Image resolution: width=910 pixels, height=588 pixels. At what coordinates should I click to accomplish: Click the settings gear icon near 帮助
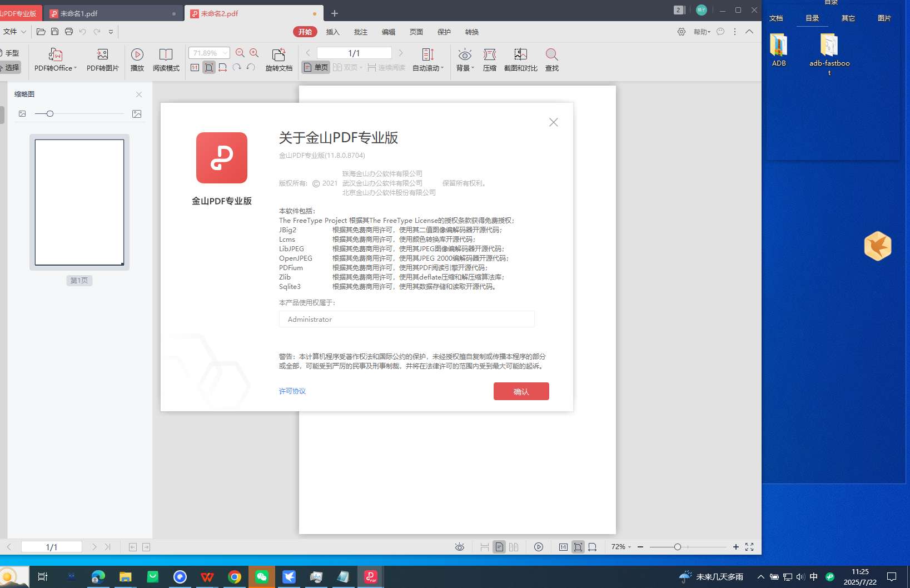(x=681, y=32)
